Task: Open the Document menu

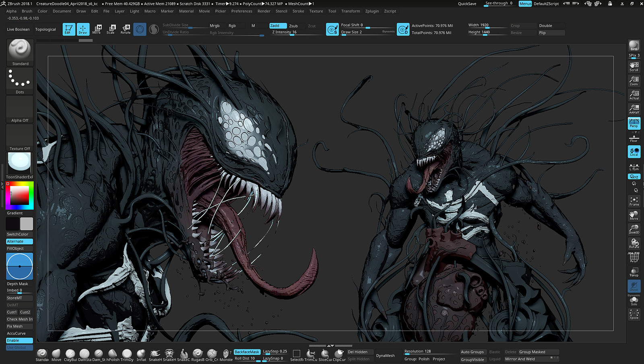Action: tap(62, 11)
